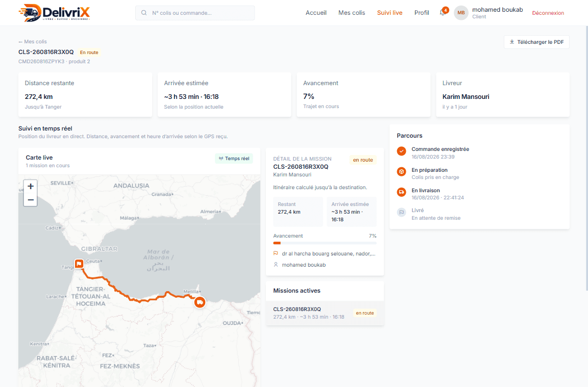Click the En préparation box icon
This screenshot has height=387, width=588.
click(401, 172)
